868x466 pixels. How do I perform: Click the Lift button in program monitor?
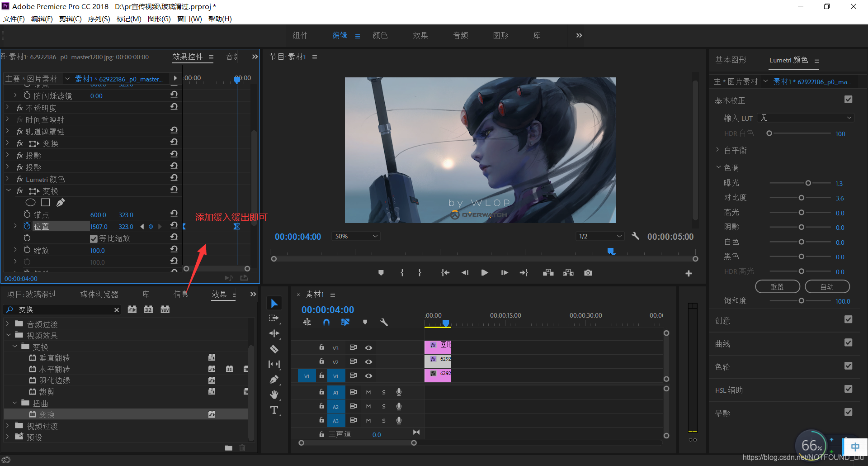pyautogui.click(x=548, y=273)
